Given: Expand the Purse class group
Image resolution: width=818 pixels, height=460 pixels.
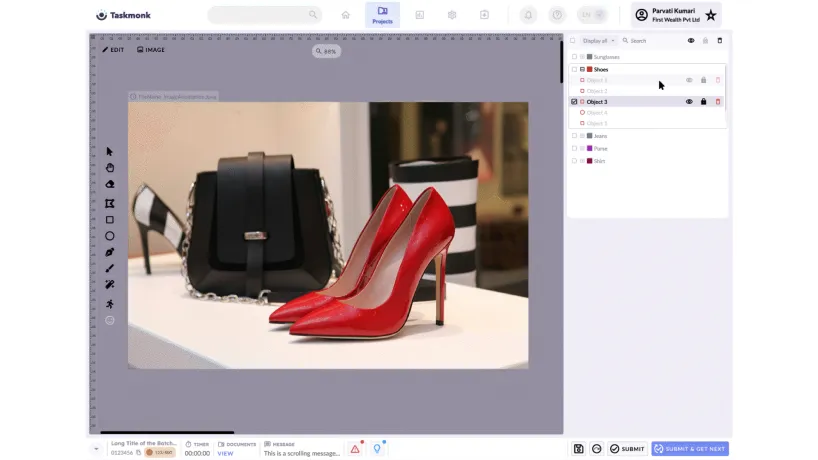Looking at the screenshot, I should [x=582, y=149].
